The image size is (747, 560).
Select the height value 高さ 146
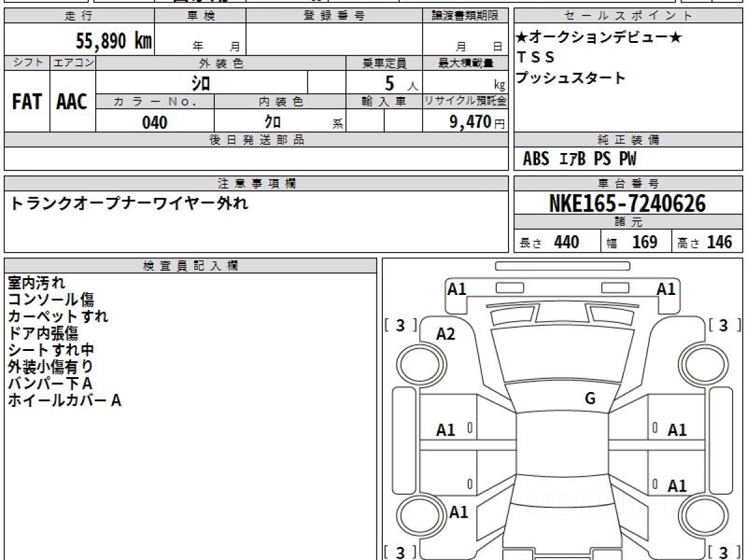(x=705, y=242)
